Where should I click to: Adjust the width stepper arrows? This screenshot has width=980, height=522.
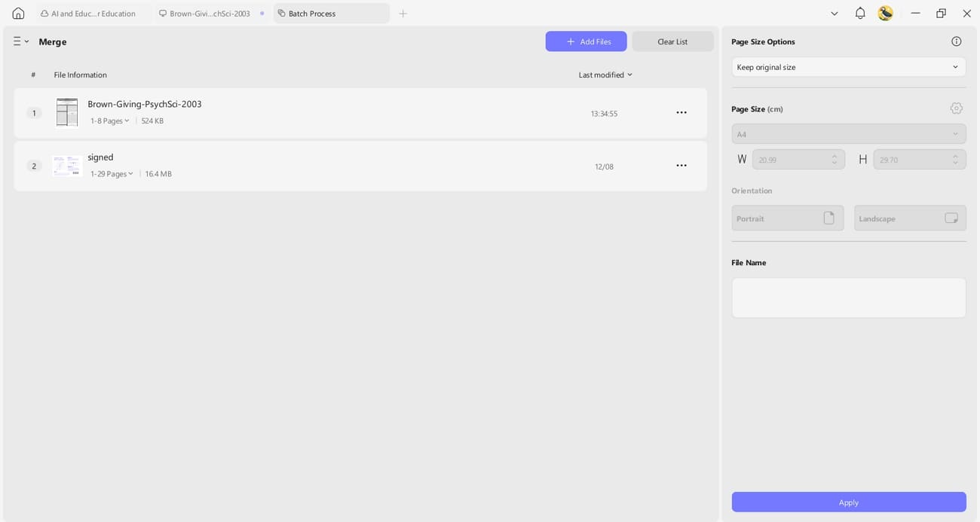(835, 160)
